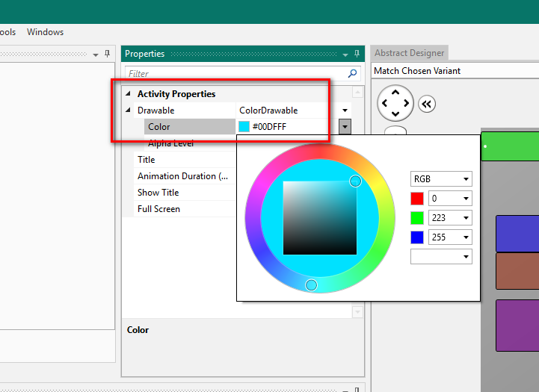Click the cyan swatch beside #00DFFF

244,127
